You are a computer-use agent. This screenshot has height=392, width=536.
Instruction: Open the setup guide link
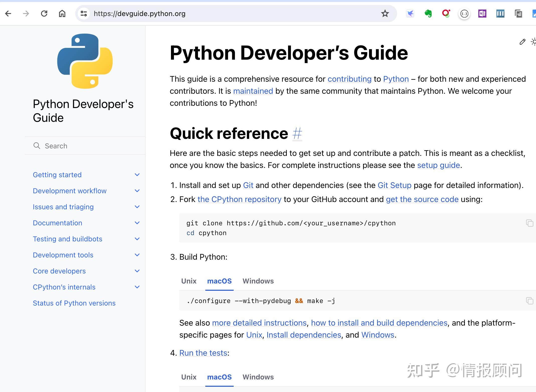coord(438,165)
